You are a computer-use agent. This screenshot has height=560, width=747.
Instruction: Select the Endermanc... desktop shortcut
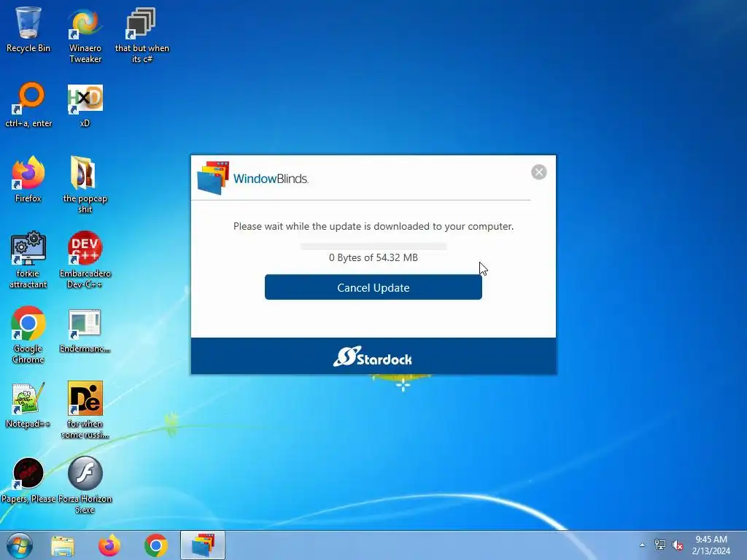[85, 331]
